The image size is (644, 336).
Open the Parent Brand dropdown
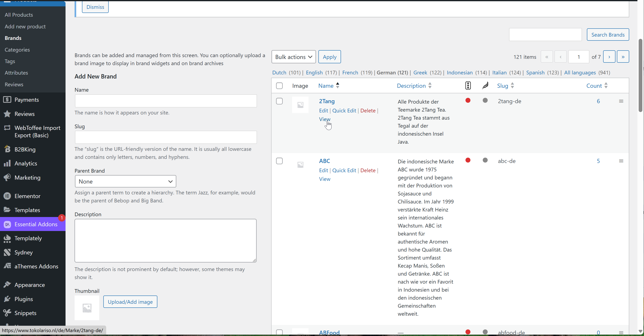point(126,181)
